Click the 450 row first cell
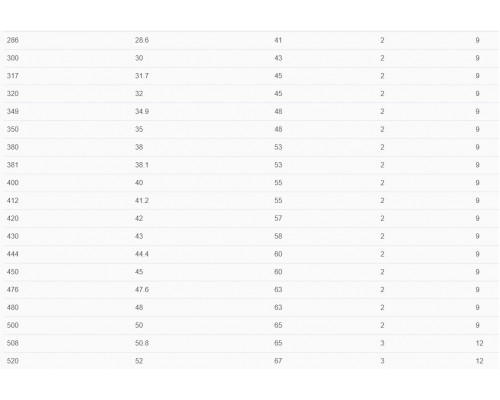Viewport: 500px width, 400px height. point(13,272)
